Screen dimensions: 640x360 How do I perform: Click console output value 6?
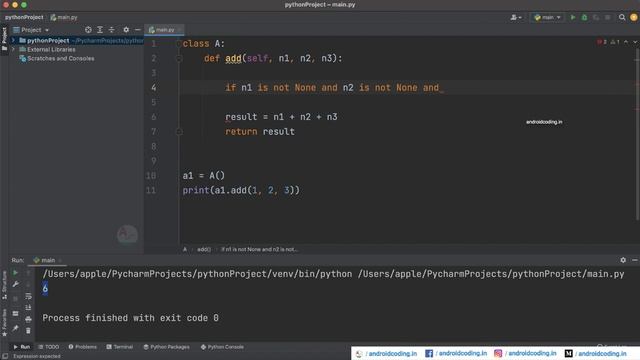[45, 289]
